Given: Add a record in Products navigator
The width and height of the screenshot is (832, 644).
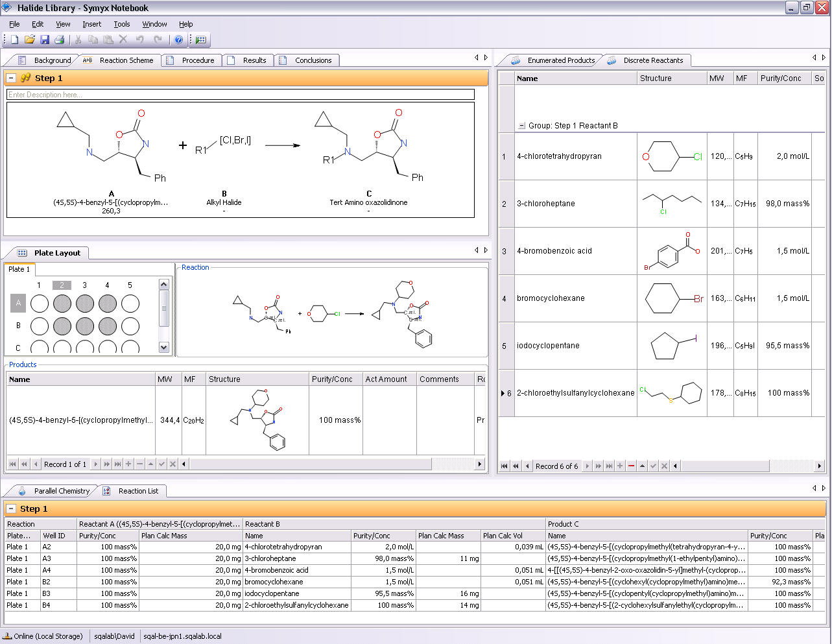Looking at the screenshot, I should 128,464.
